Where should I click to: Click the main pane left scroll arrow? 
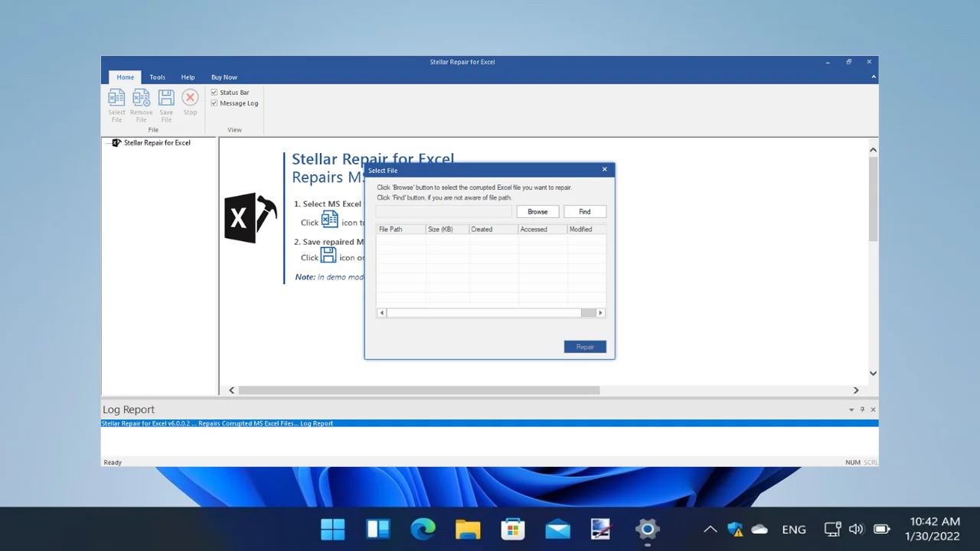coord(232,390)
